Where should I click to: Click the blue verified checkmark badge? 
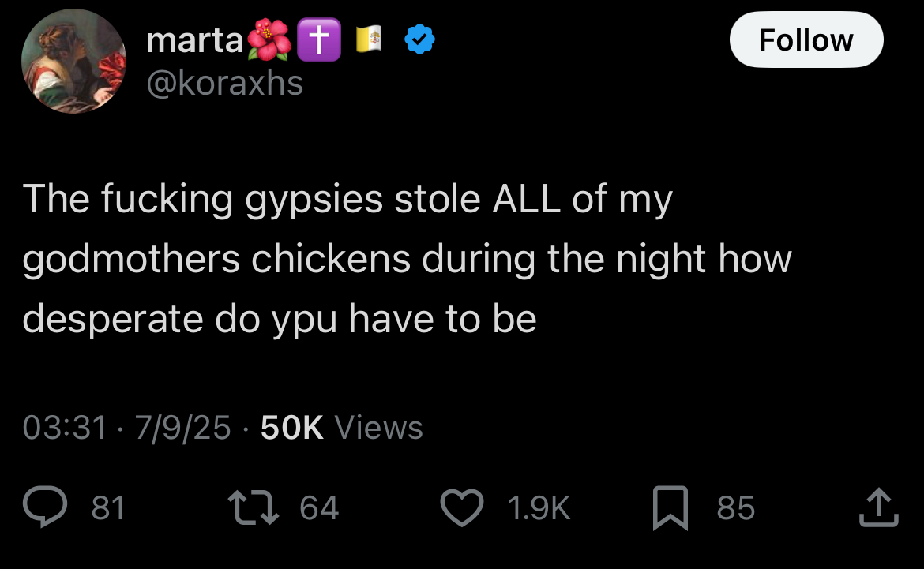pyautogui.click(x=419, y=39)
